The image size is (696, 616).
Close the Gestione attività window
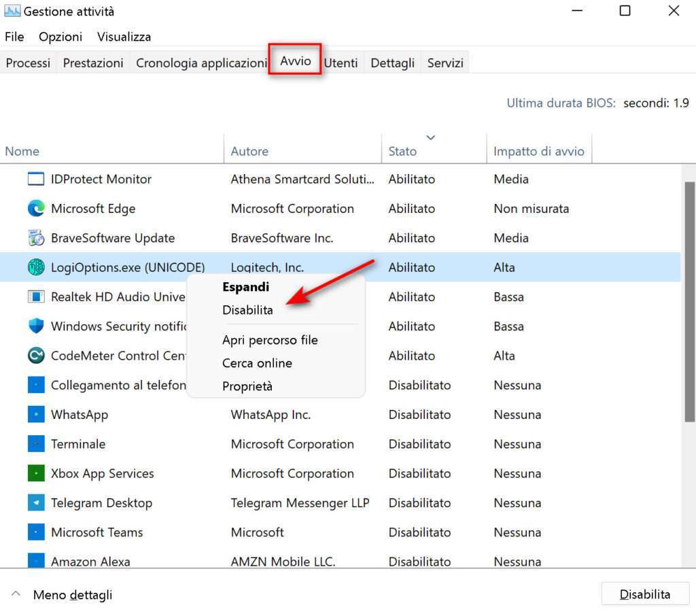click(x=674, y=11)
